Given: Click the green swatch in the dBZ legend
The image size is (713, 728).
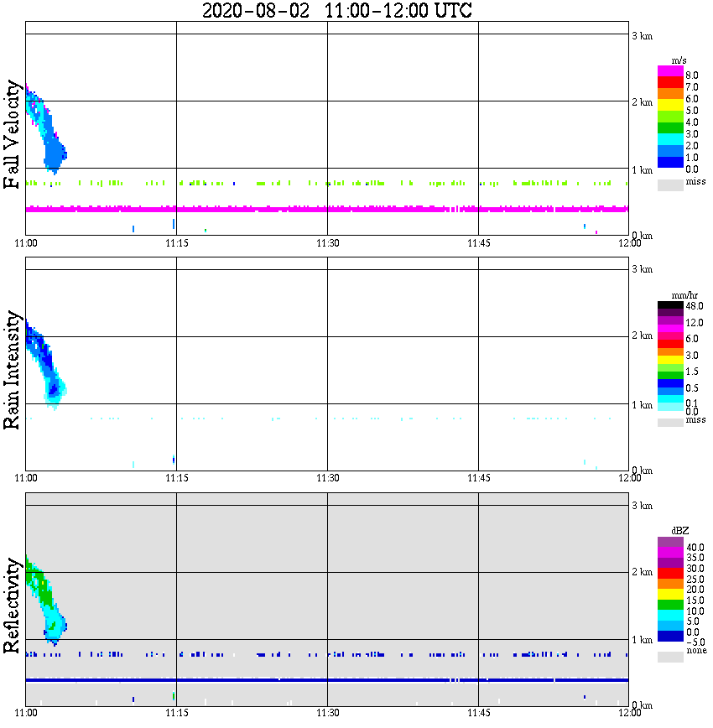Looking at the screenshot, I should tap(670, 605).
